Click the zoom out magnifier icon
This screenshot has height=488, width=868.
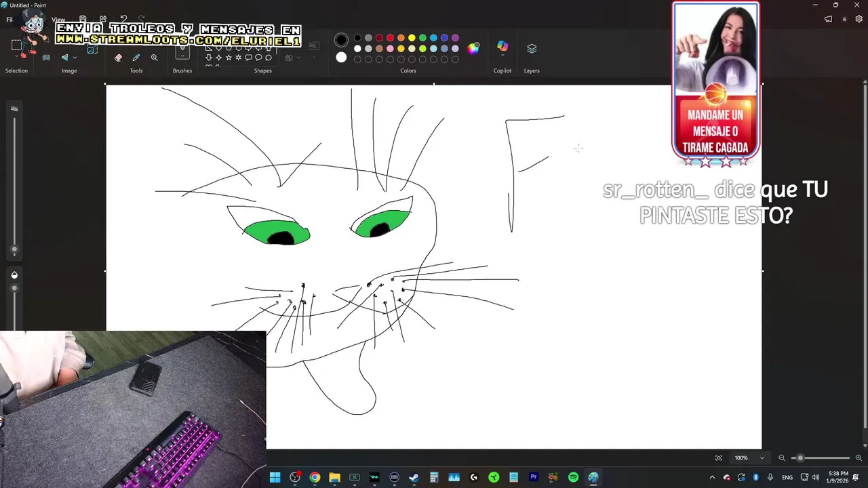(782, 458)
